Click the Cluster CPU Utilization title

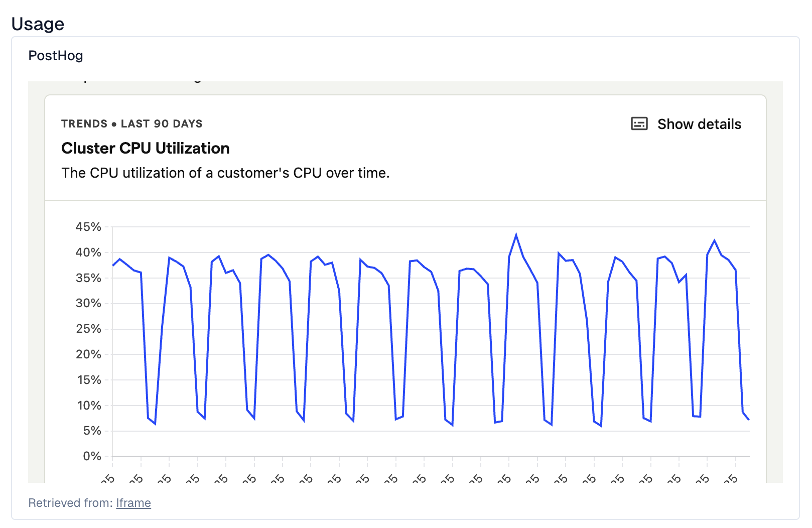click(146, 149)
